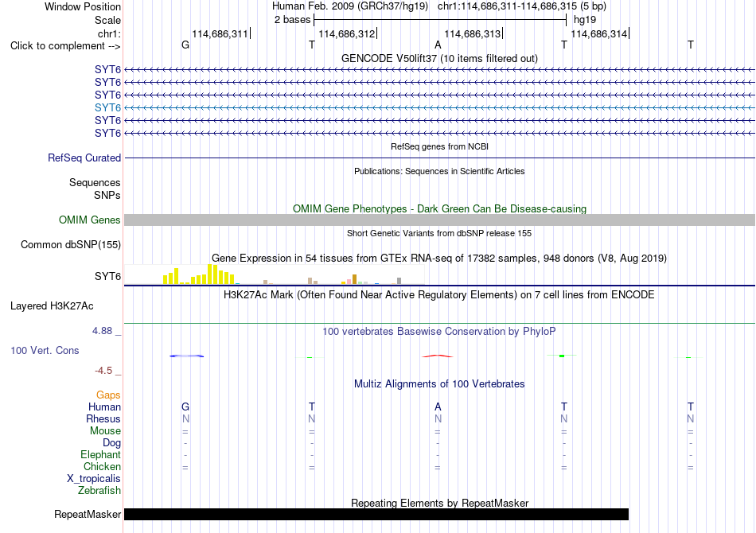This screenshot has height=533, width=756.
Task: Select the Human species label
Action: (104, 407)
